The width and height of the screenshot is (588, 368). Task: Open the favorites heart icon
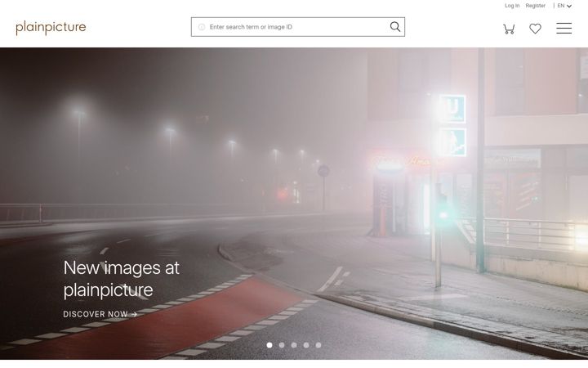[x=535, y=29]
